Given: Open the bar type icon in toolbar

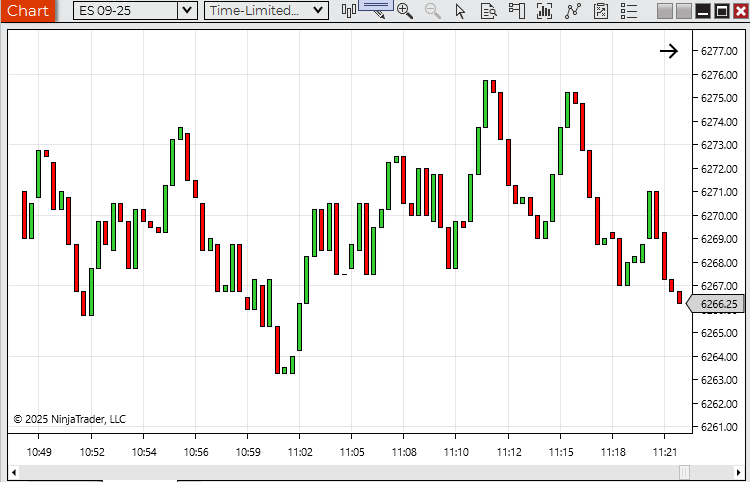Looking at the screenshot, I should [x=349, y=11].
